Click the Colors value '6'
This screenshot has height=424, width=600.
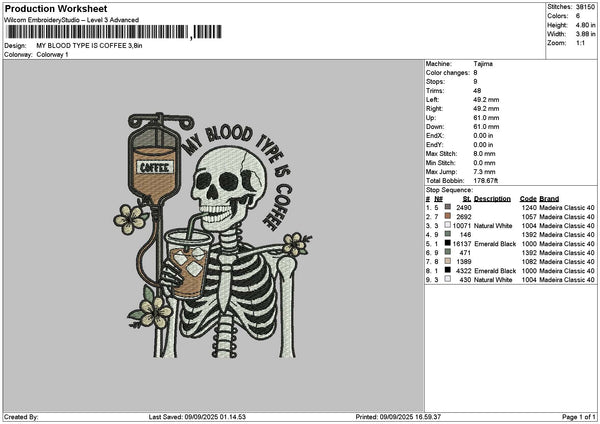point(577,16)
